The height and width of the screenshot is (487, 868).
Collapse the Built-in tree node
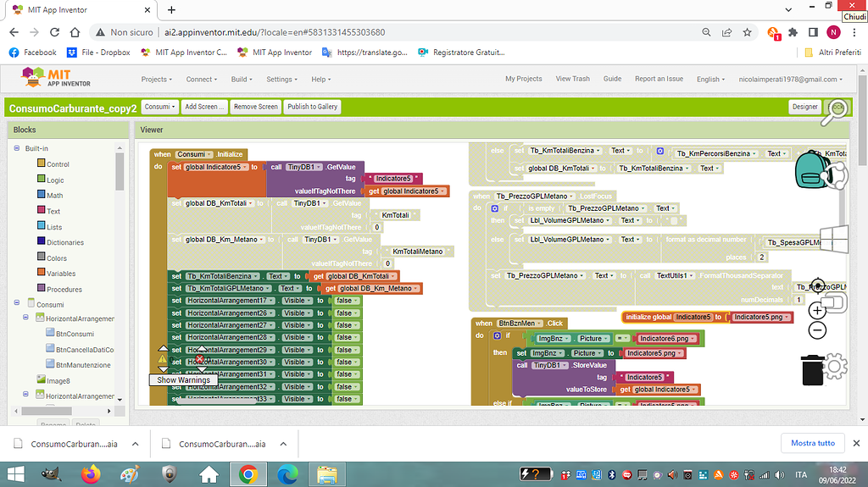click(x=16, y=148)
